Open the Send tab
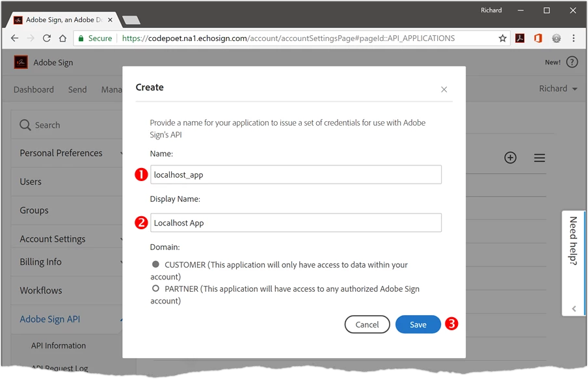Viewport: 588px width, 379px height. coord(77,89)
